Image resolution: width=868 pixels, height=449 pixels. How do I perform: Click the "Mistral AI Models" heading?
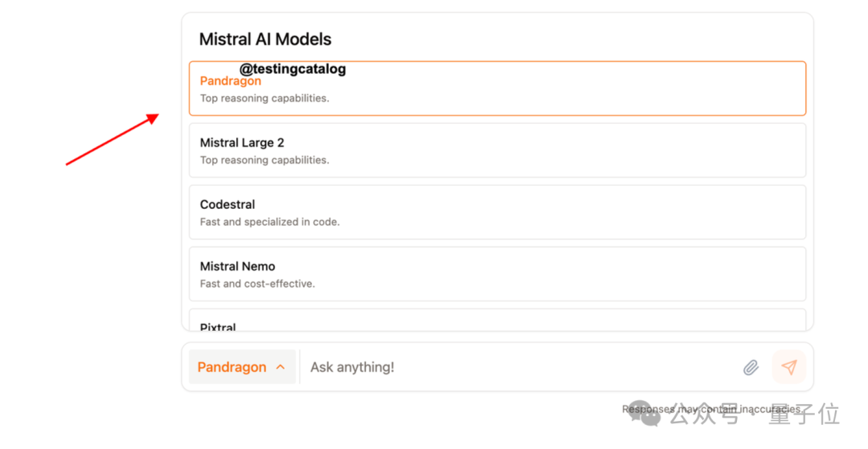click(265, 39)
